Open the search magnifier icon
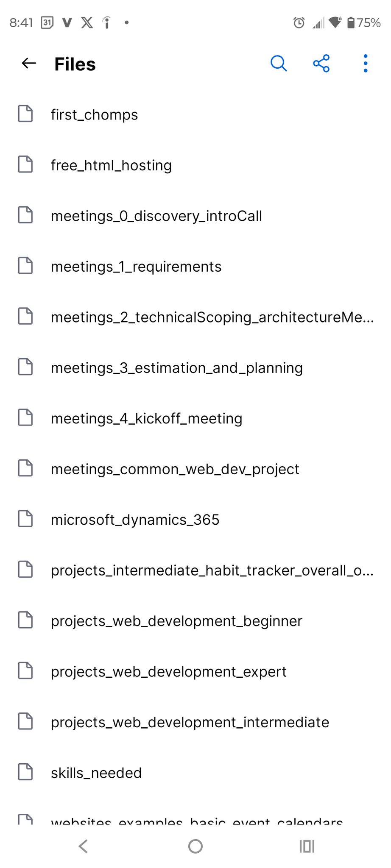The image size is (391, 868). click(x=279, y=64)
